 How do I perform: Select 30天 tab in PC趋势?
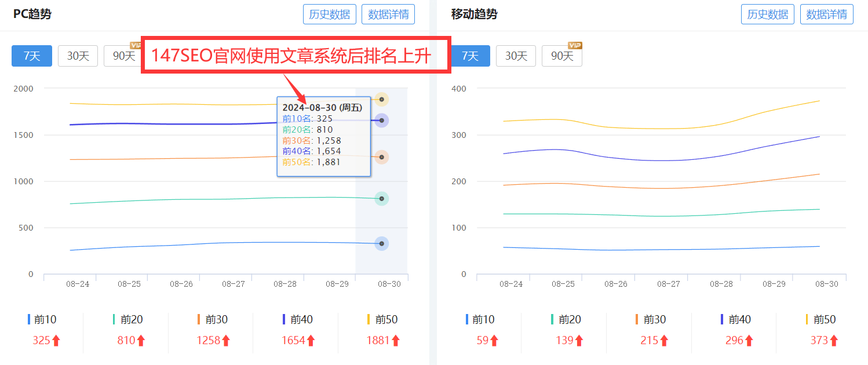(78, 56)
